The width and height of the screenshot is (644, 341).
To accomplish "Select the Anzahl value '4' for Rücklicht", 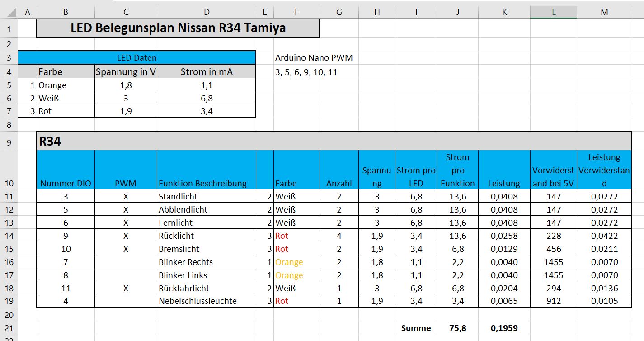I will 339,236.
